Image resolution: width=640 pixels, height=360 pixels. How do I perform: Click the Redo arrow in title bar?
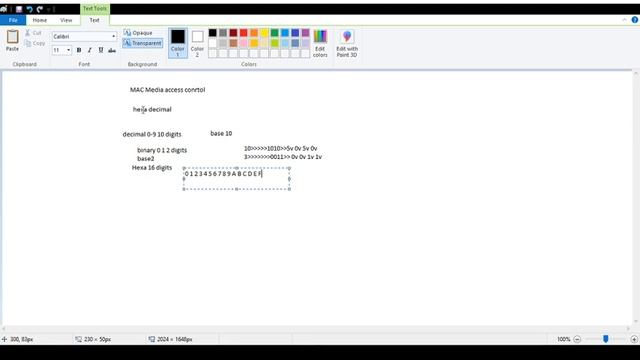click(40, 9)
